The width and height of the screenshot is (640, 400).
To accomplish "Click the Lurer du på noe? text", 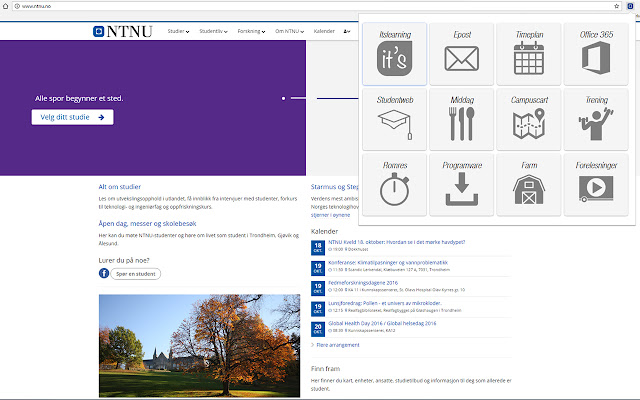I will (124, 260).
